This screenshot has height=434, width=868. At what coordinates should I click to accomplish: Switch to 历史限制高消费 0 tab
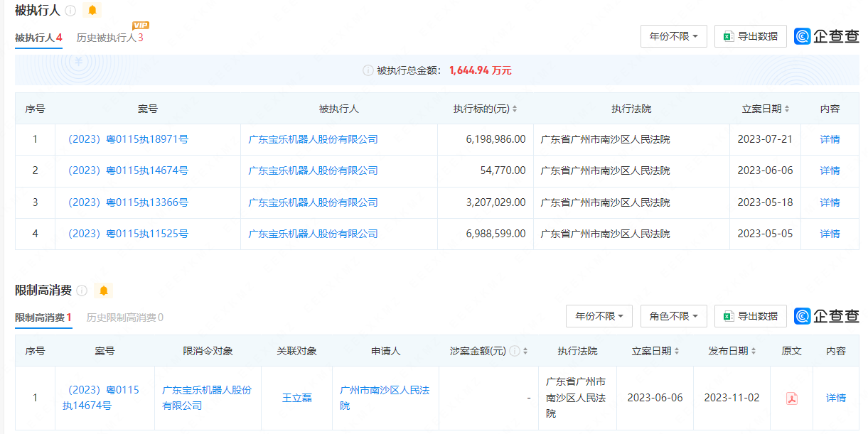(x=125, y=318)
